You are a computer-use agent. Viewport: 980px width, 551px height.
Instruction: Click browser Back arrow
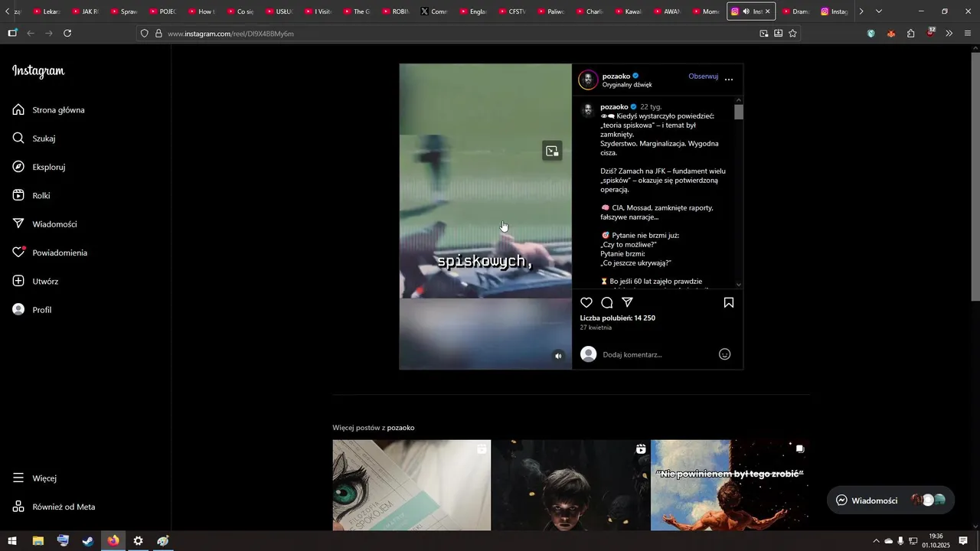(31, 34)
